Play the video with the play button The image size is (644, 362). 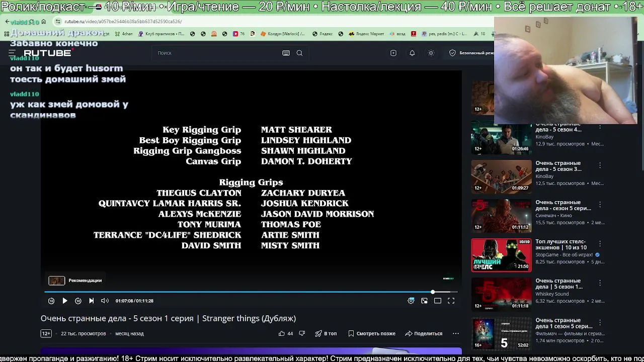click(x=64, y=301)
